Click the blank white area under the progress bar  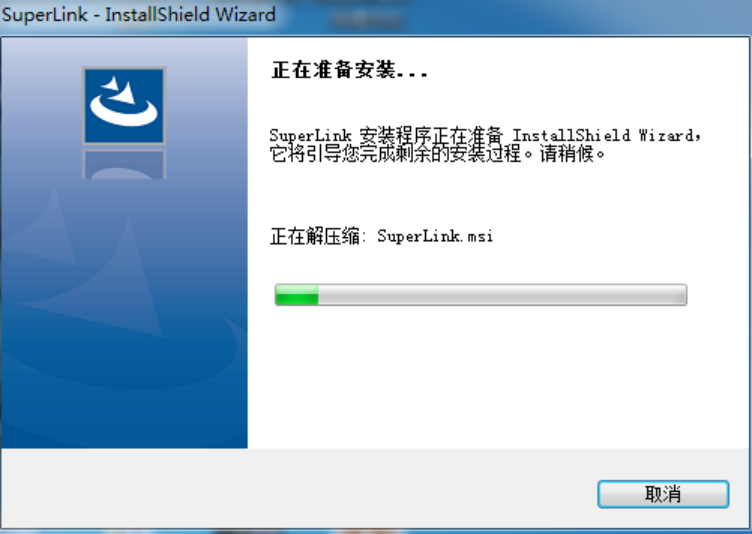[x=499, y=377]
